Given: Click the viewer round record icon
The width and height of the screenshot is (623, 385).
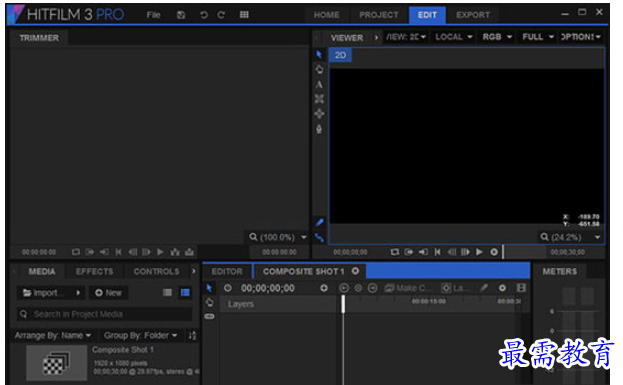Looking at the screenshot, I should pyautogui.click(x=494, y=252).
